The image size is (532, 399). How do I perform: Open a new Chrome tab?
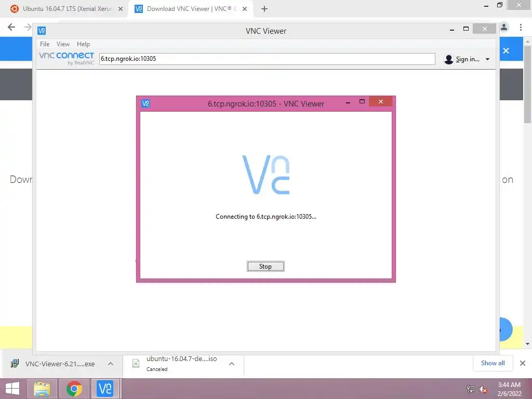(x=264, y=9)
